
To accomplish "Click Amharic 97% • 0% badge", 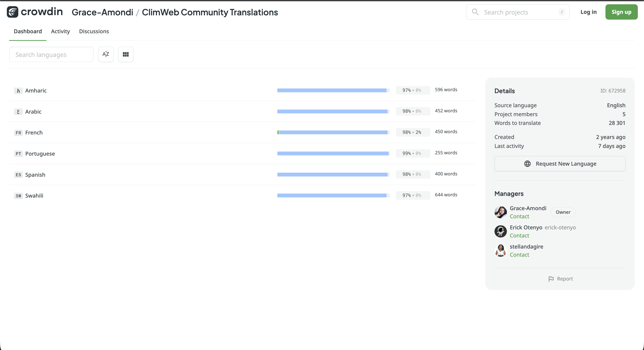I will click(413, 90).
